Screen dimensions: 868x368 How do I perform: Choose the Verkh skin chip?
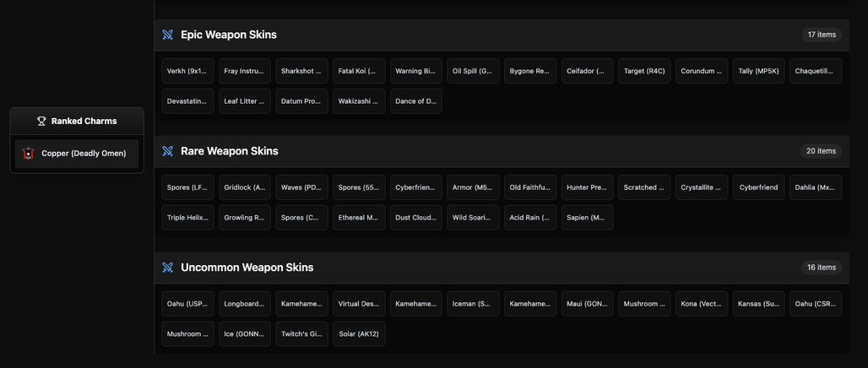(x=187, y=71)
